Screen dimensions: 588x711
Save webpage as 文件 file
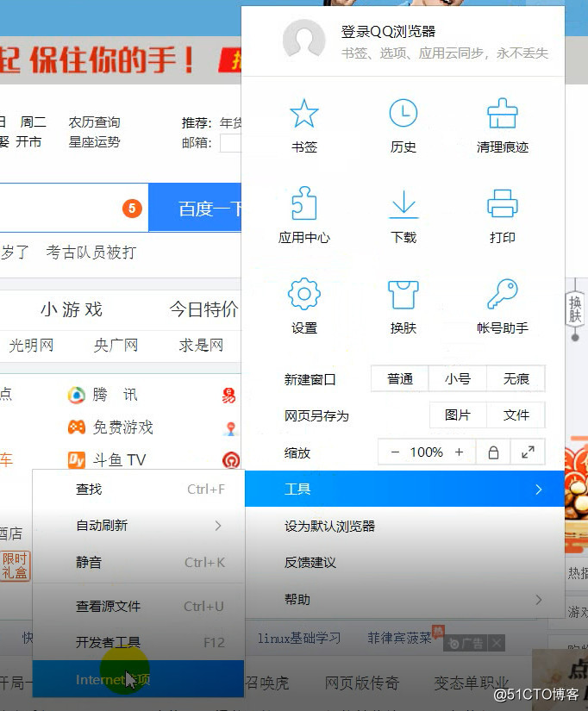coord(516,415)
